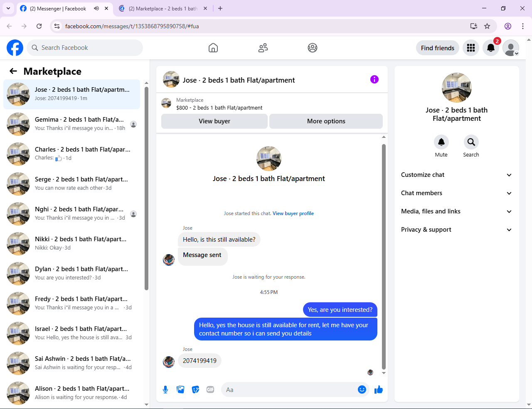Open the Nghi conversation
This screenshot has width=532, height=409.
pos(71,214)
